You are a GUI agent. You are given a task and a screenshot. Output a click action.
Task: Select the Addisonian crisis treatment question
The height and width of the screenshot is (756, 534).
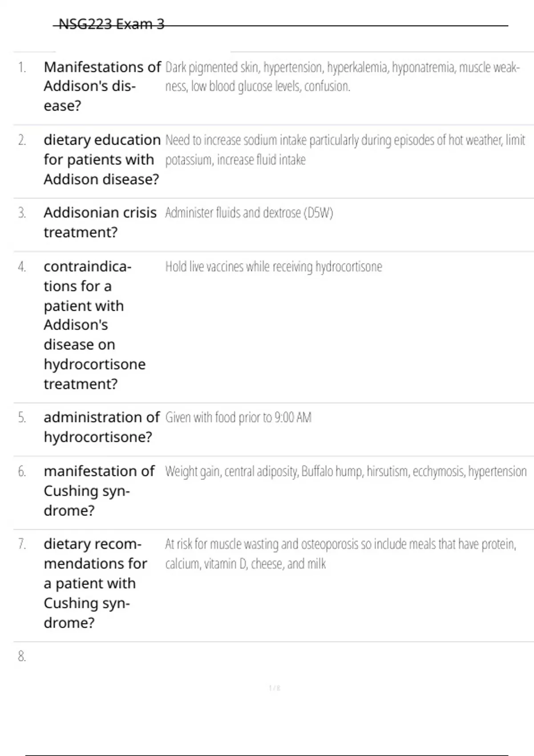(x=100, y=222)
